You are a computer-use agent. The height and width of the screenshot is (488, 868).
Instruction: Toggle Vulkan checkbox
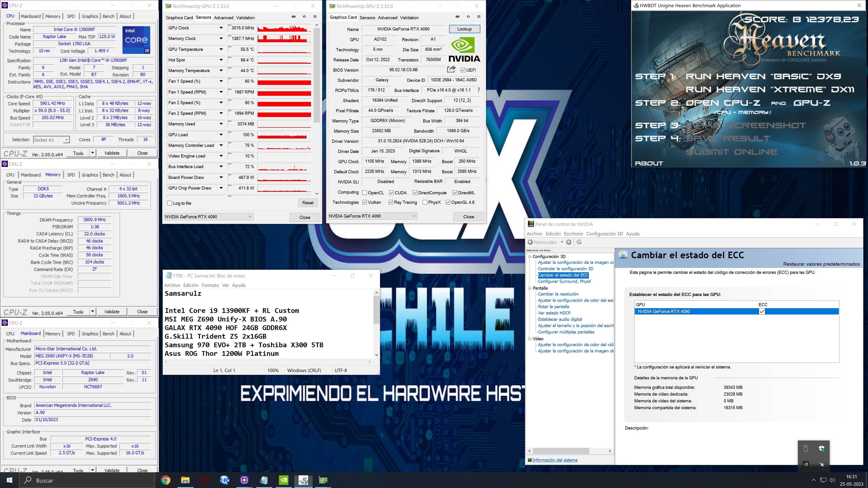point(365,202)
